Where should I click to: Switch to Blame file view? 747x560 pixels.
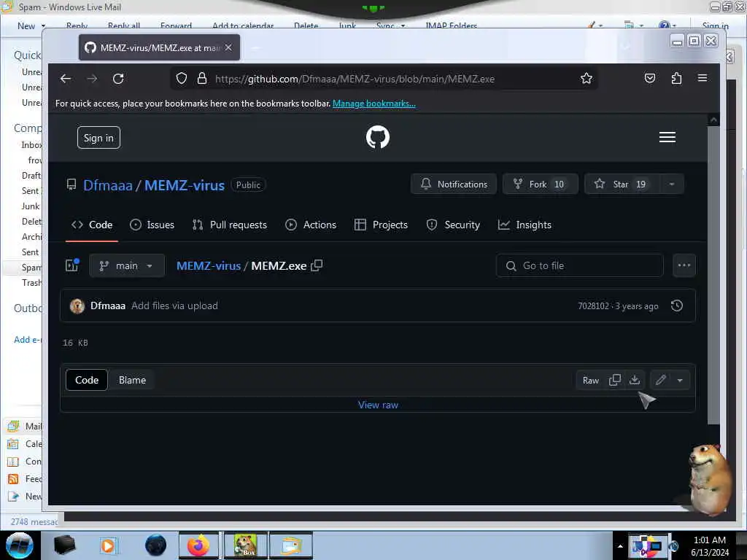point(132,380)
